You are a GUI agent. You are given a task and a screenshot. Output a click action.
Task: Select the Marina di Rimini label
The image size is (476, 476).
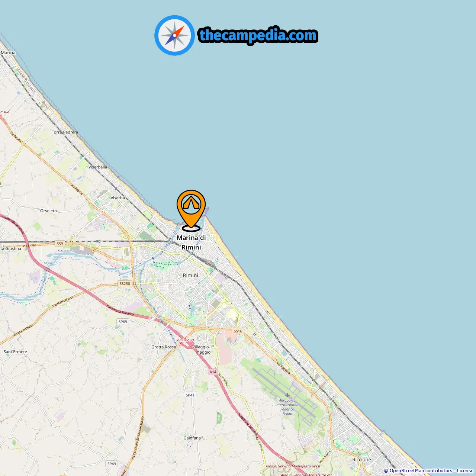(191, 242)
